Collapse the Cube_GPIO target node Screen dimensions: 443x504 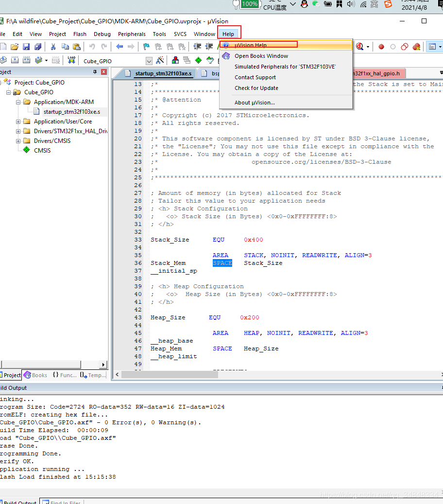(8, 92)
